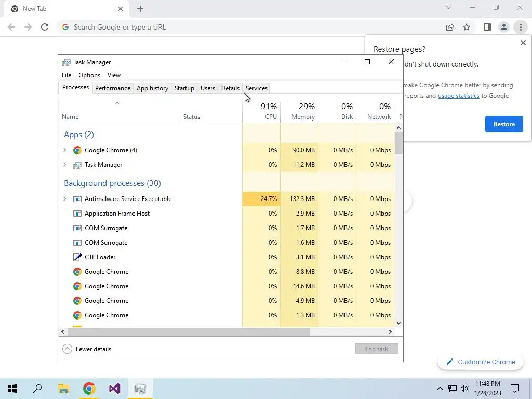This screenshot has height=399, width=532.
Task: Click the End task button
Action: 377,349
